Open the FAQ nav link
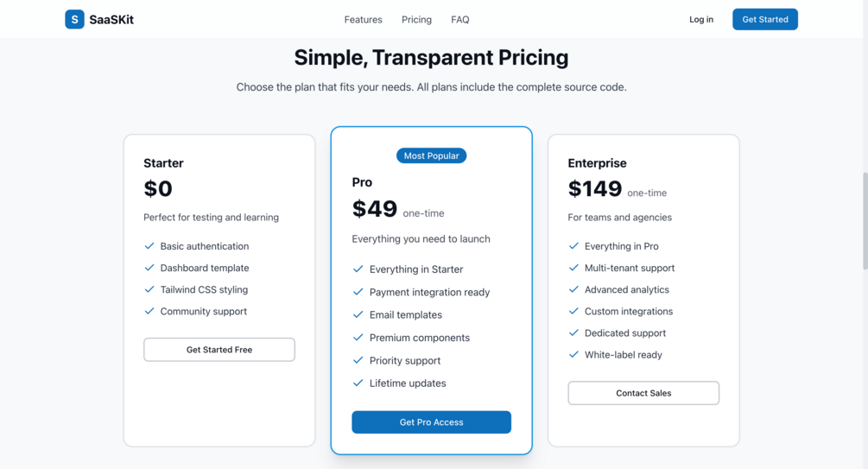868x469 pixels. (459, 19)
